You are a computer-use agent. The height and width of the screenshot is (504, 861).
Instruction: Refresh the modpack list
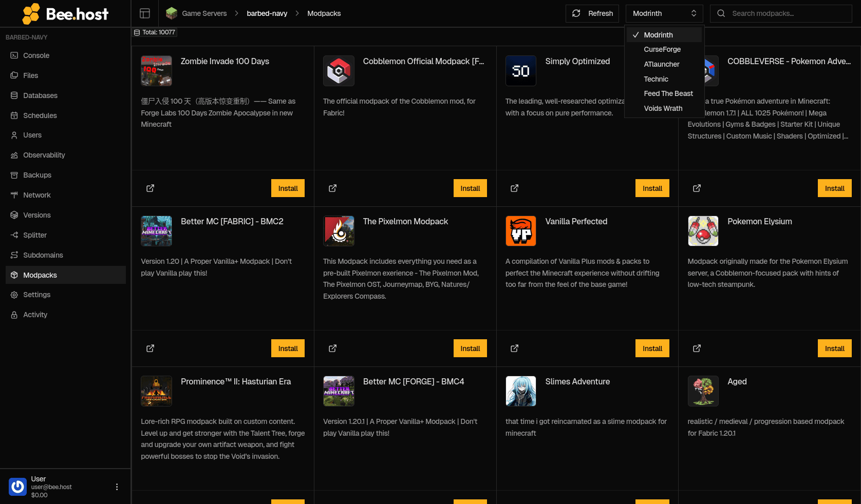pos(592,13)
